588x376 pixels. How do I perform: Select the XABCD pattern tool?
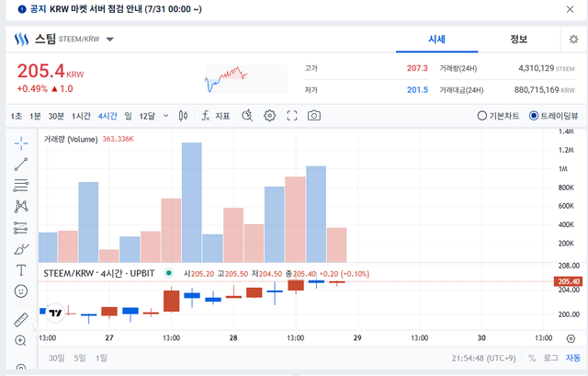21,206
